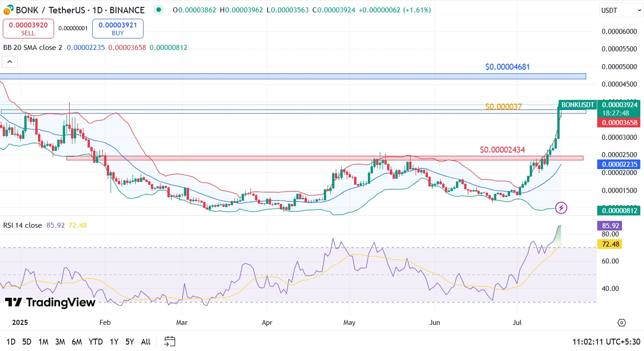The height and width of the screenshot is (351, 644).
Task: Open the go-to-date calendar icon
Action: click(x=170, y=341)
